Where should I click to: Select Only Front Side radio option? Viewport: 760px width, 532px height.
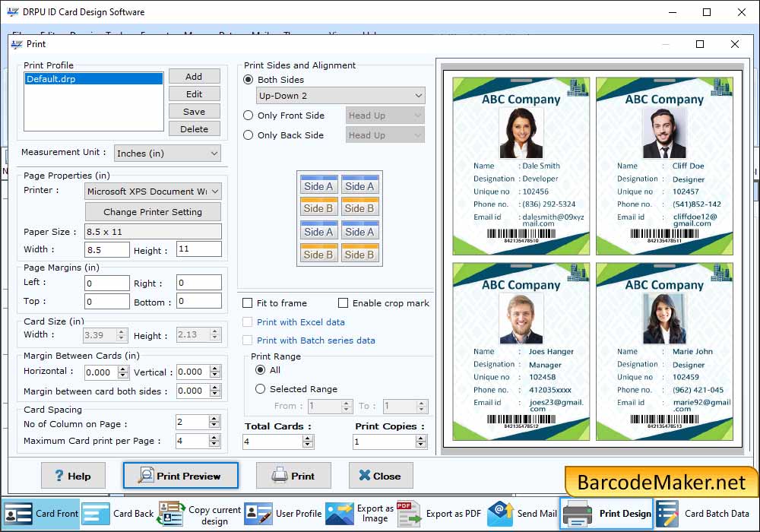coord(249,116)
